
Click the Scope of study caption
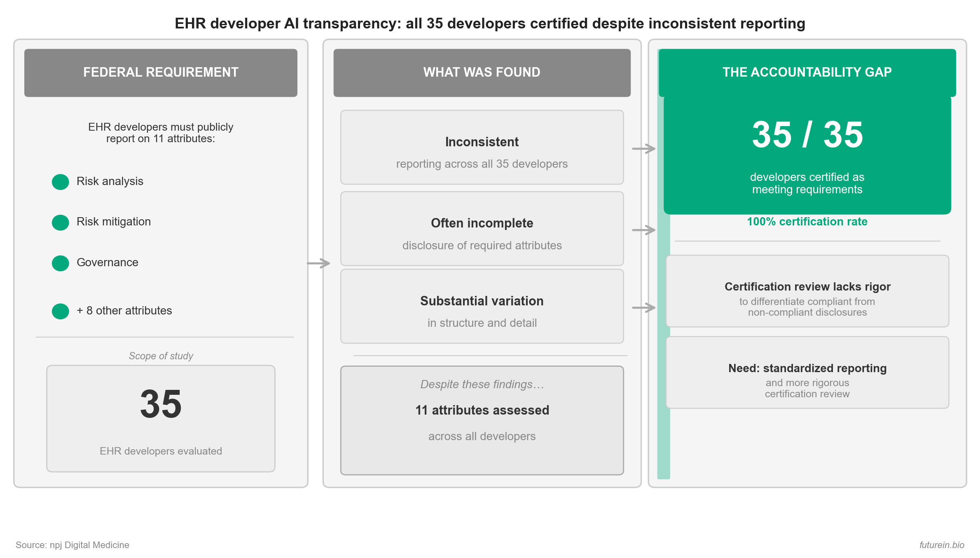161,356
